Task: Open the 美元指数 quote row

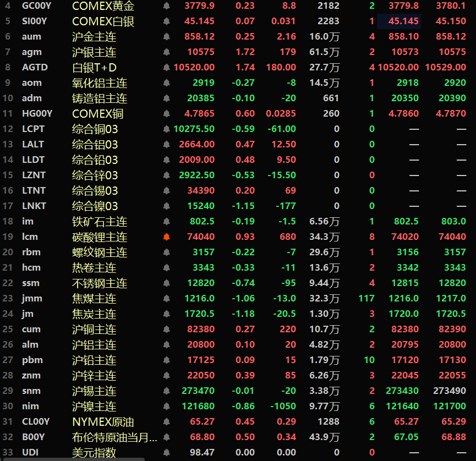Action: pos(94,453)
